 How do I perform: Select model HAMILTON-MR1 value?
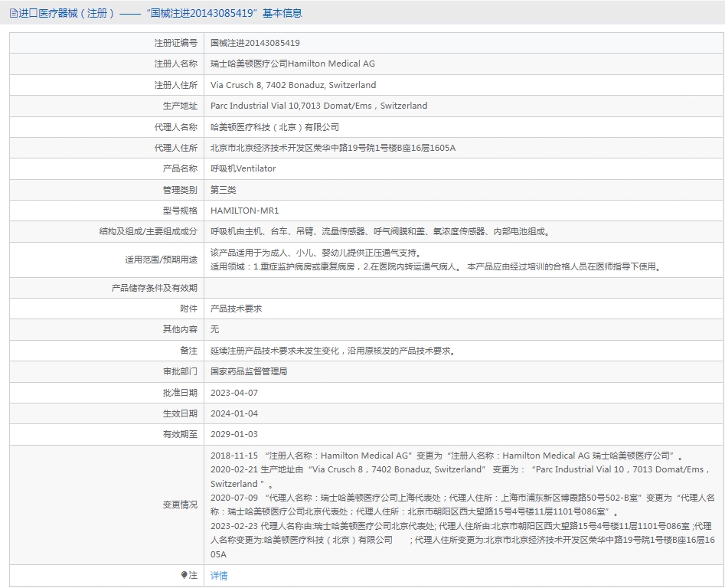(x=244, y=211)
